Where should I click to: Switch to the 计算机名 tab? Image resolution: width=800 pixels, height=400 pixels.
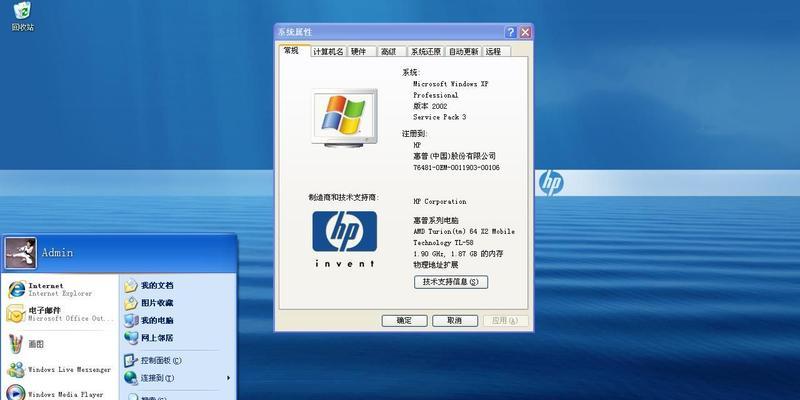328,52
